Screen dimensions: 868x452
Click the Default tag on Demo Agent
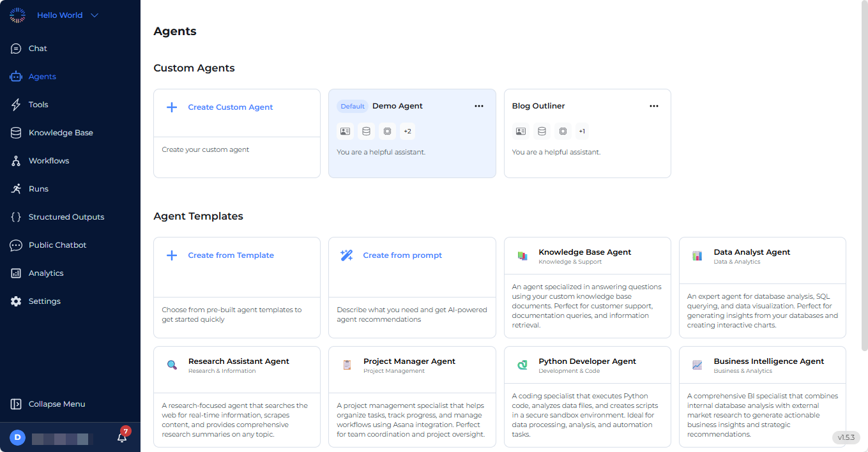coord(353,107)
